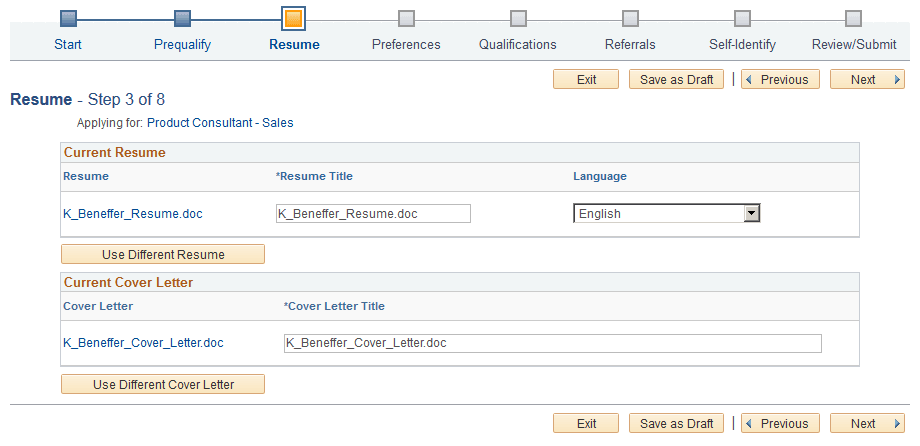Open the K_Beneffer_Resume.doc link

pos(133,213)
